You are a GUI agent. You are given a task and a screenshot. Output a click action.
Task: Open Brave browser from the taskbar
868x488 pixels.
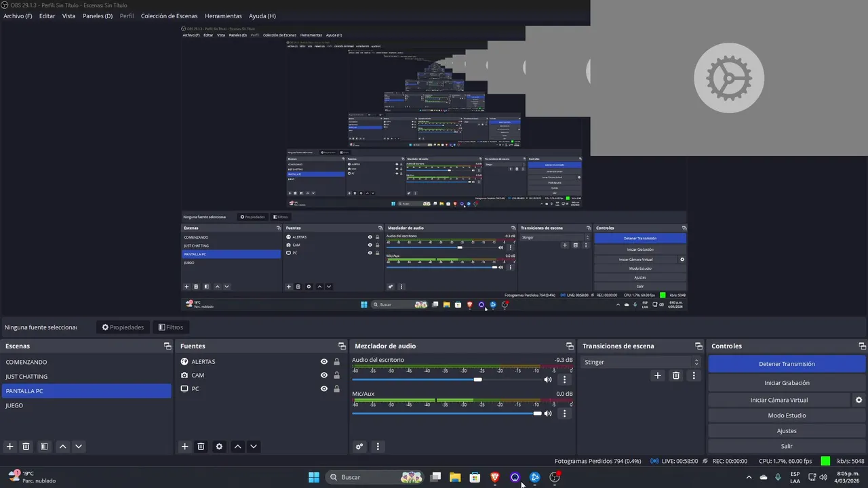pos(495,477)
